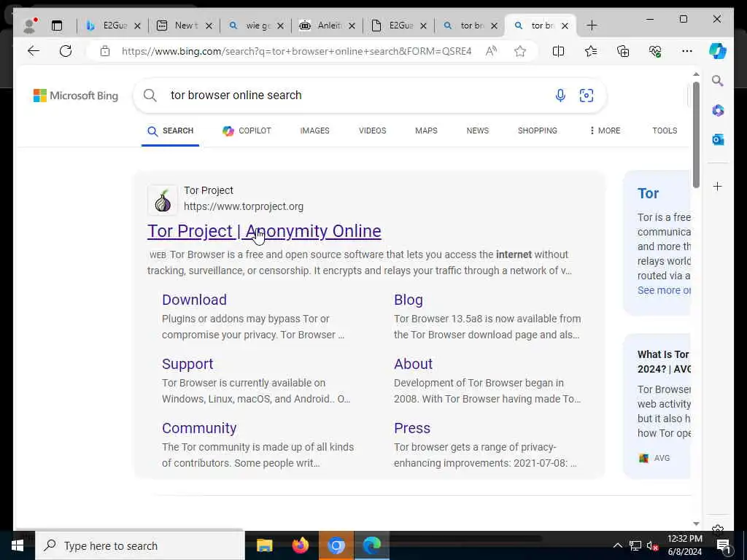Open the notification center icon
The image size is (747, 560).
tap(724, 545)
